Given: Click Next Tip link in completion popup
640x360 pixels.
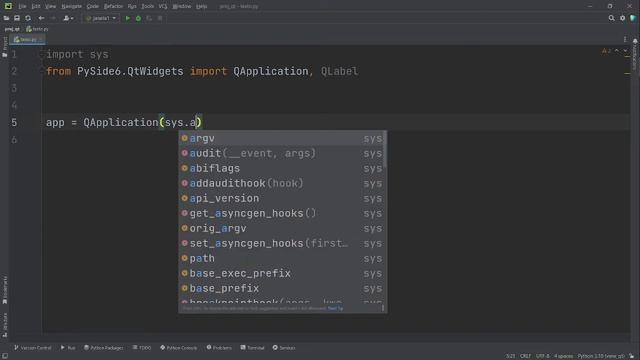Looking at the screenshot, I should pos(335,308).
